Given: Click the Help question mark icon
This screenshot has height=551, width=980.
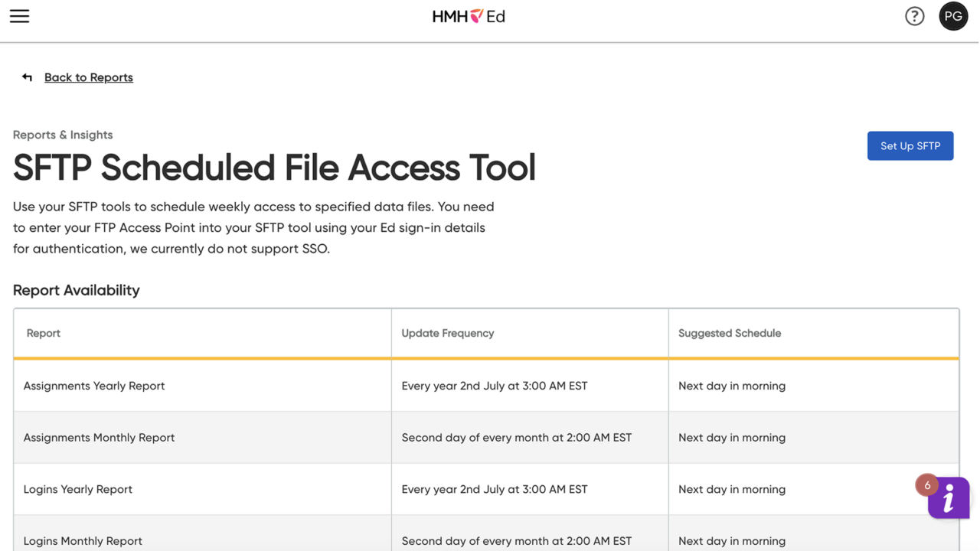Looking at the screenshot, I should [914, 15].
